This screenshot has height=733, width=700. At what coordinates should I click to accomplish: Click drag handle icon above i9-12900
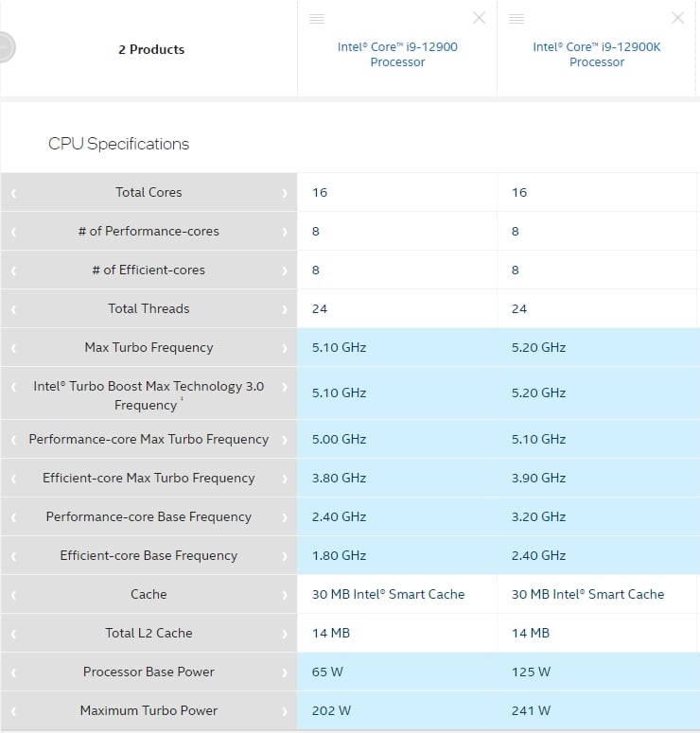pyautogui.click(x=317, y=19)
